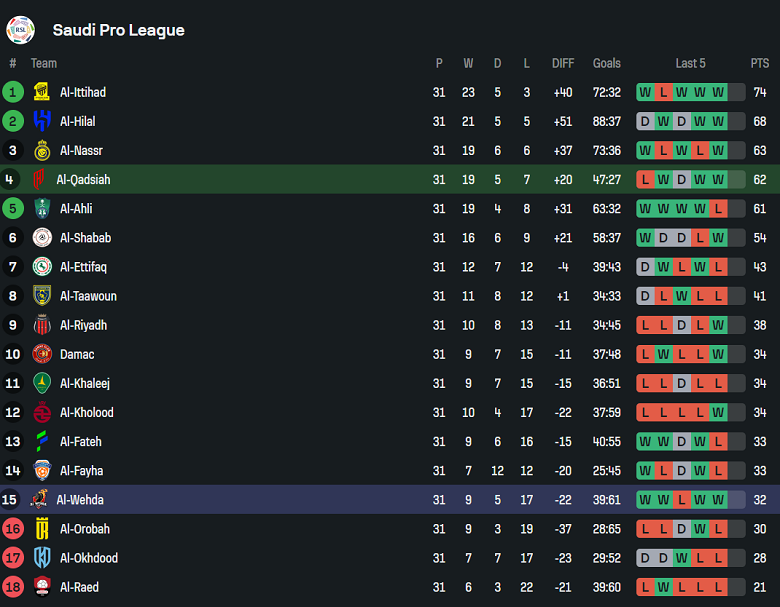Click the Al-Nassr club crest
The width and height of the screenshot is (780, 607).
[x=42, y=150]
